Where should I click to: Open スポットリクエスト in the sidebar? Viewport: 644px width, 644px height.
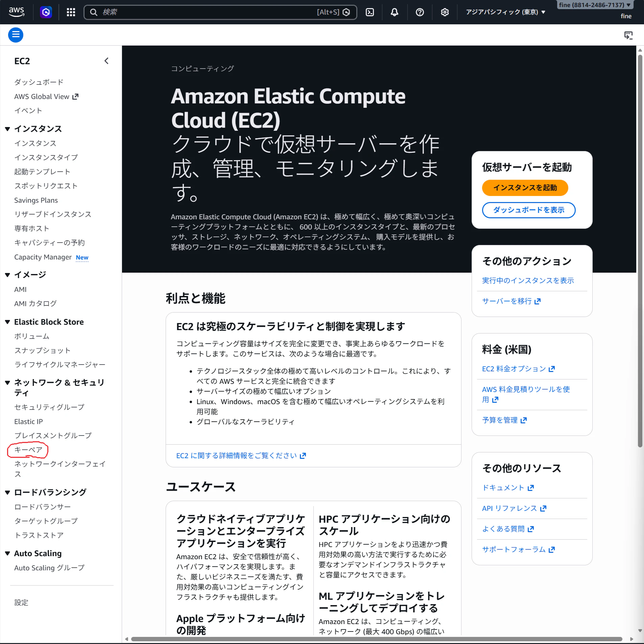(x=46, y=186)
